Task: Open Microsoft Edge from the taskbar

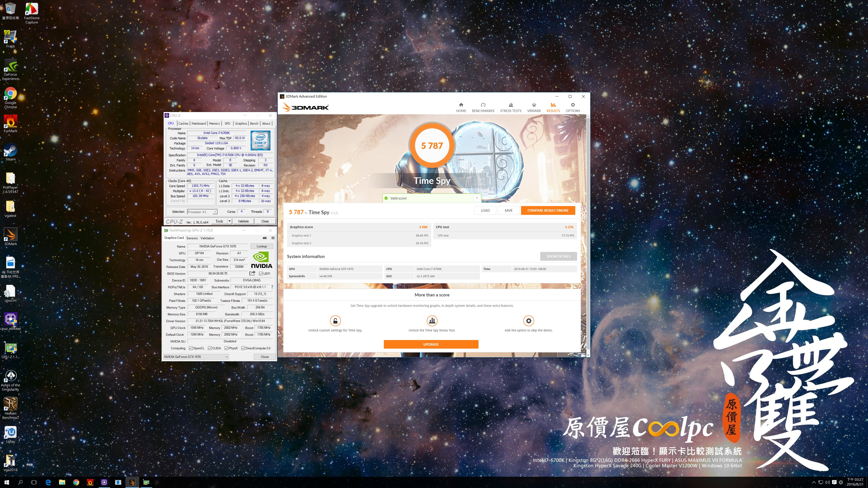Action: pos(48,482)
